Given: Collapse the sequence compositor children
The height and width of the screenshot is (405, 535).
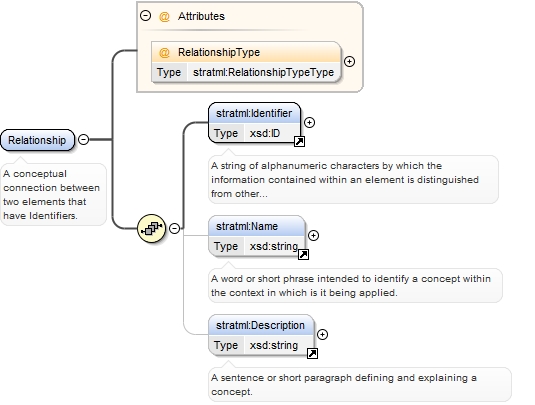Looking at the screenshot, I should point(174,228).
